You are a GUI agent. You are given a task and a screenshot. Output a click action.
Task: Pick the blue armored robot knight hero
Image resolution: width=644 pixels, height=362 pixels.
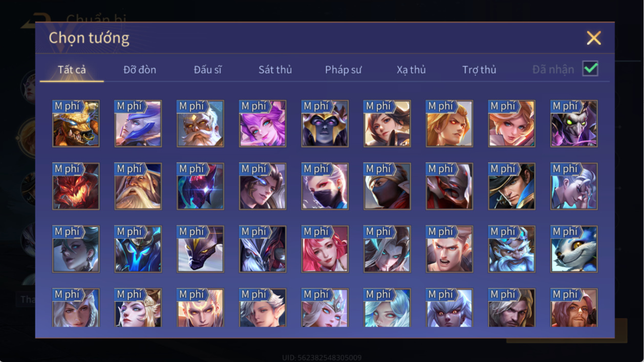tap(138, 249)
